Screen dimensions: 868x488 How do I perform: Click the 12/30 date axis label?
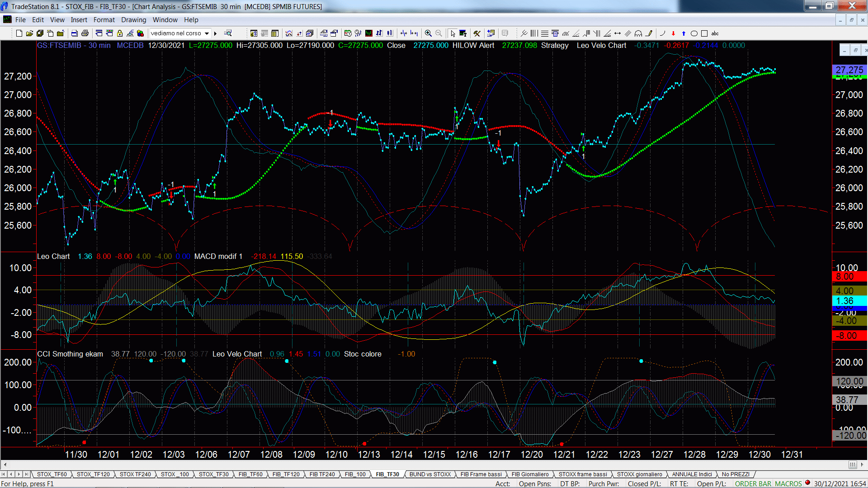point(759,454)
